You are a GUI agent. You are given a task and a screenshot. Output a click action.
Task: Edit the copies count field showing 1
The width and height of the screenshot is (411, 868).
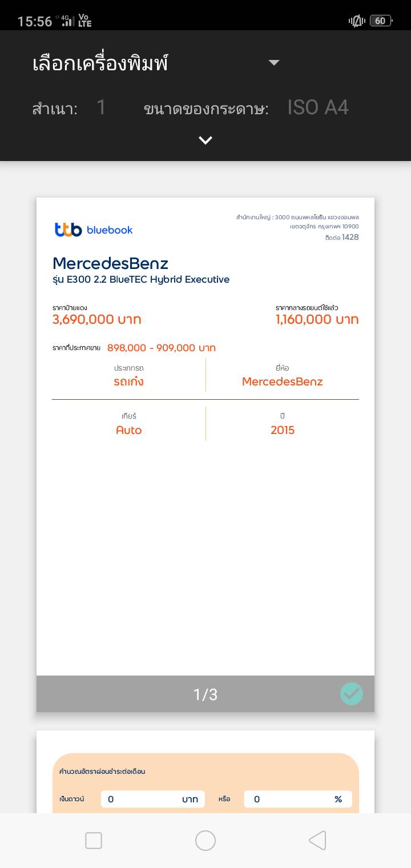click(x=101, y=107)
